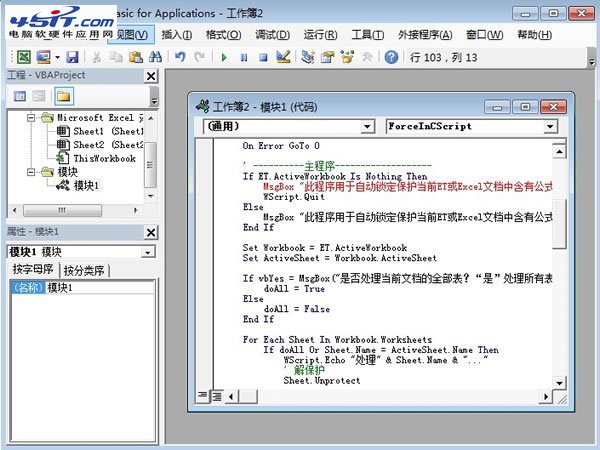Open the 模块1 模块 object dropdown in properties
Screen dimensions: 600x450
[x=148, y=252]
